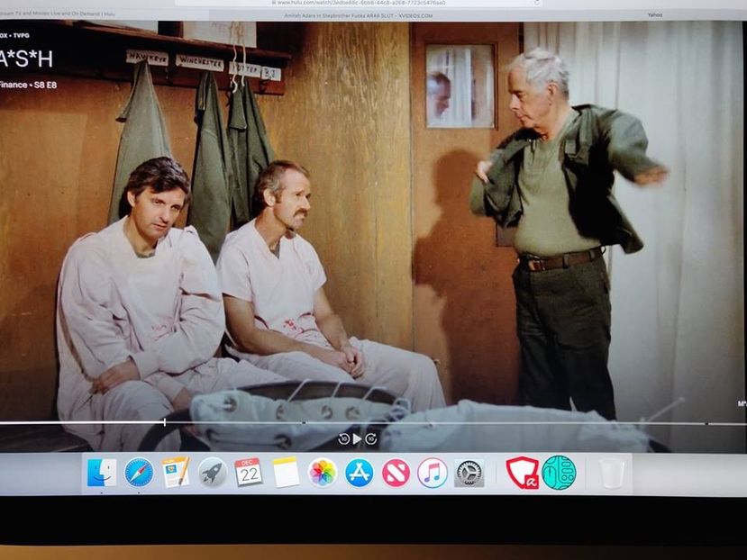Open Launchpad rocket icon

pos(212,473)
